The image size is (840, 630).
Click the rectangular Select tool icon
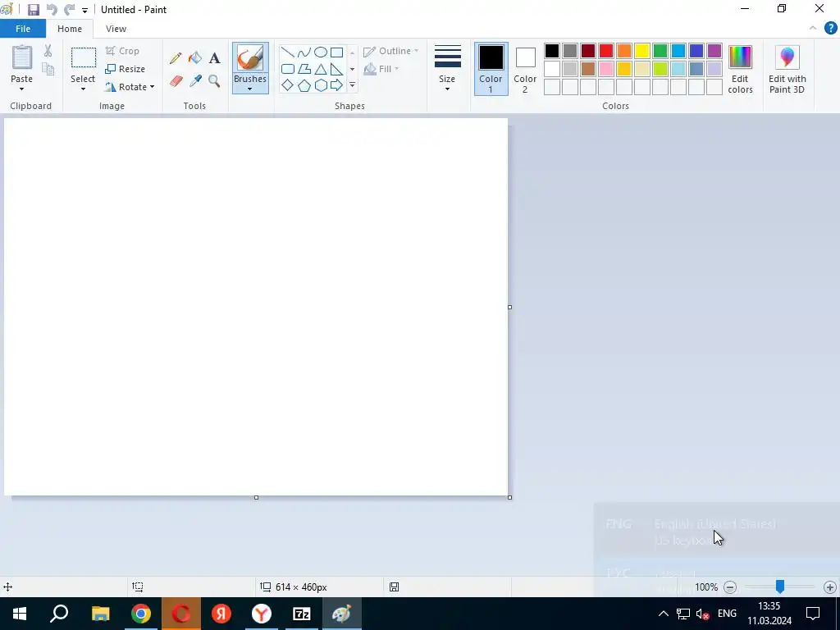[84, 58]
